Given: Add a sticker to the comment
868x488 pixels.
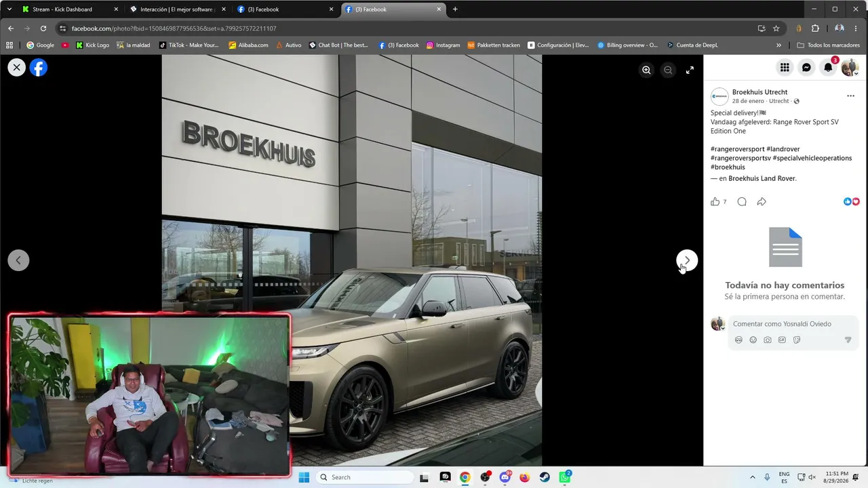Looking at the screenshot, I should tap(797, 340).
